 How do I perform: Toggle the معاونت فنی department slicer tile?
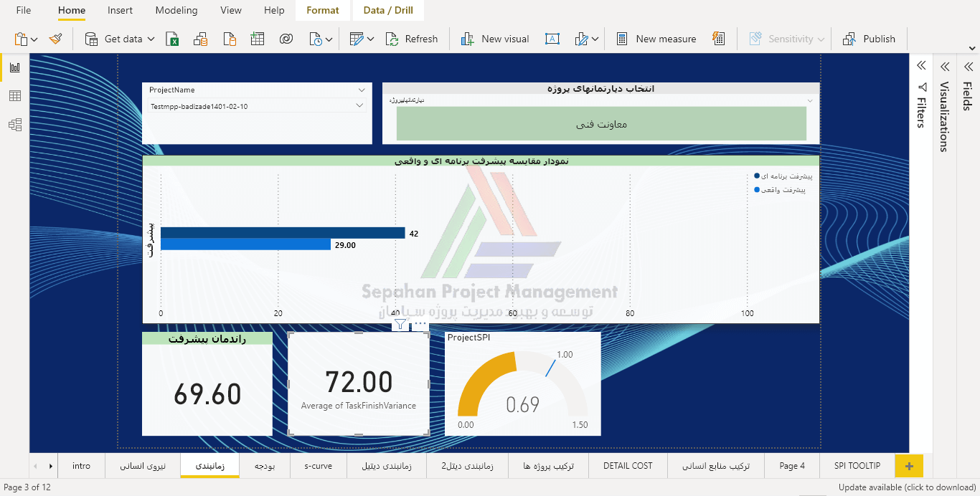pos(601,124)
